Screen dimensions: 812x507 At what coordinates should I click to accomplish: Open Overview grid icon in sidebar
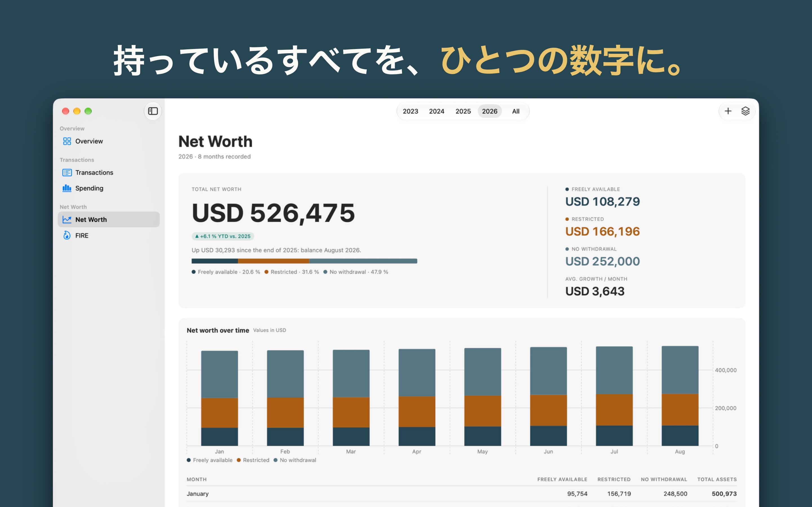click(67, 141)
